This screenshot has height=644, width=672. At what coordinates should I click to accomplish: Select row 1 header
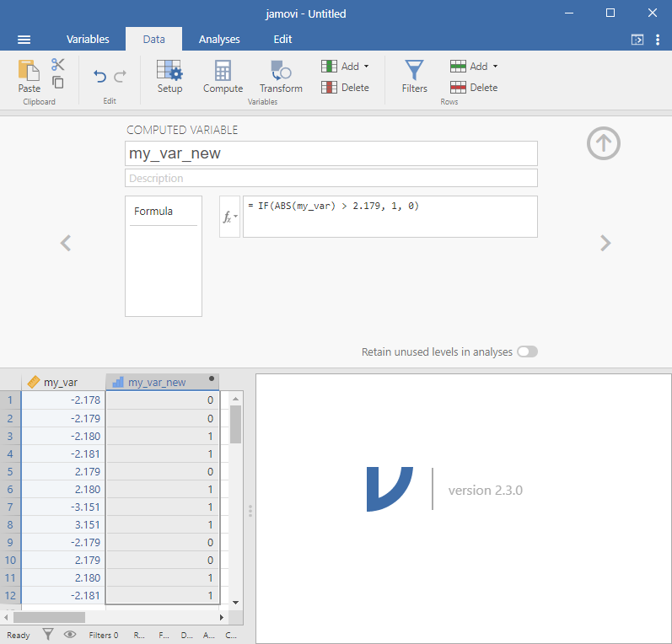(x=10, y=400)
